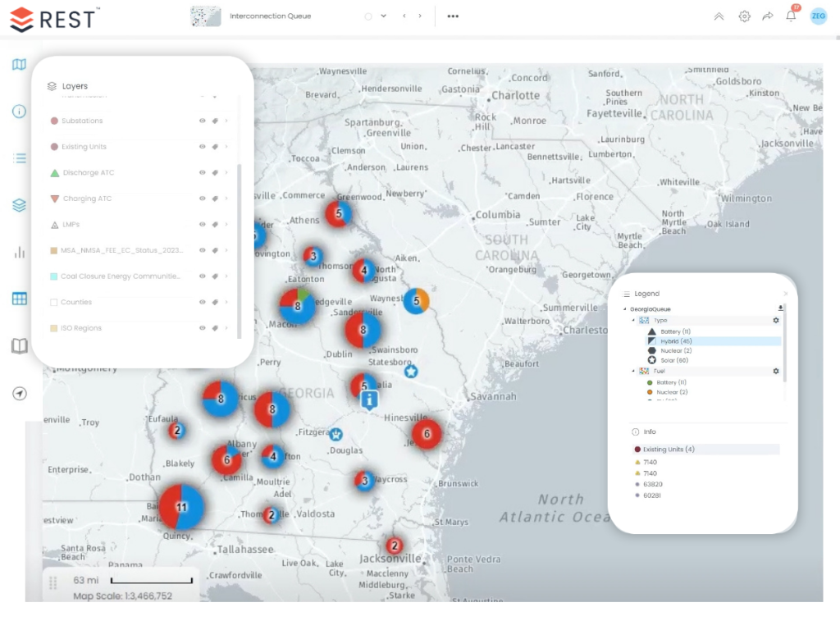The image size is (840, 630).
Task: Open the bar chart sidebar icon
Action: 20,253
